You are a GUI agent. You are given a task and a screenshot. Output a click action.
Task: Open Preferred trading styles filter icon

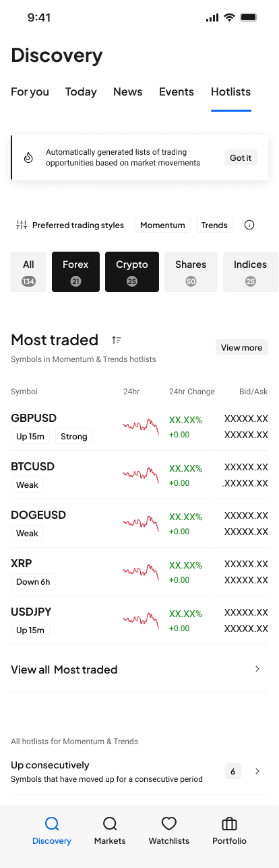point(22,225)
